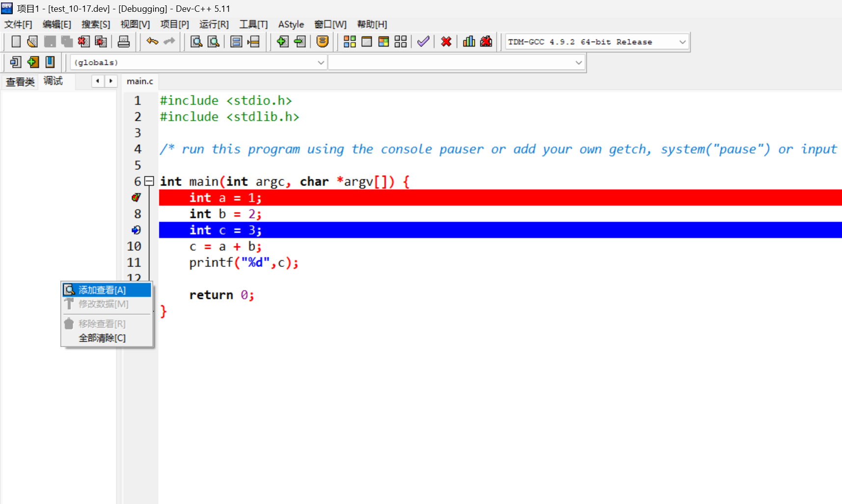Click the disabled 修改数据[M] menu entry
Screen dimensions: 842x504
click(107, 304)
